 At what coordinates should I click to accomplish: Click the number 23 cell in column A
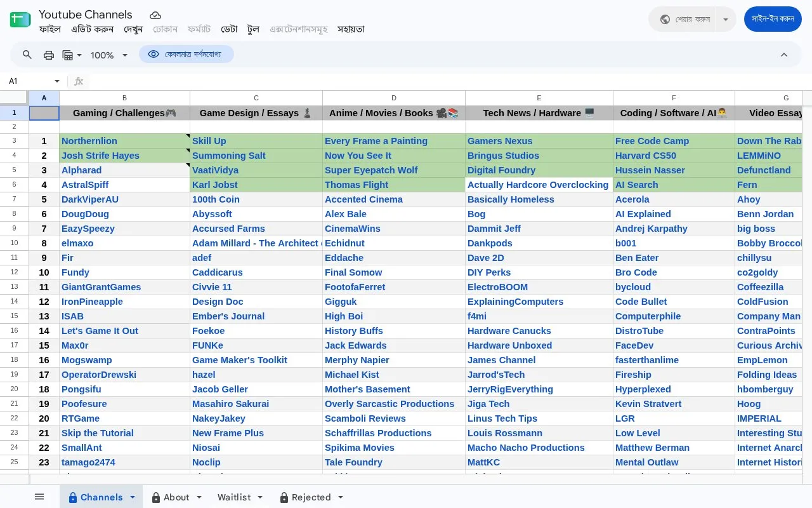(x=44, y=462)
